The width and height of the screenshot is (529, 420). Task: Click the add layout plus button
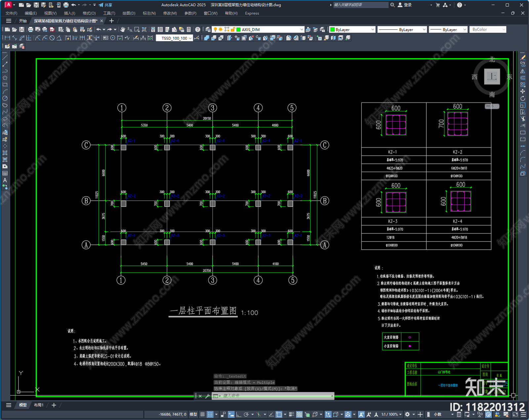pyautogui.click(x=54, y=405)
